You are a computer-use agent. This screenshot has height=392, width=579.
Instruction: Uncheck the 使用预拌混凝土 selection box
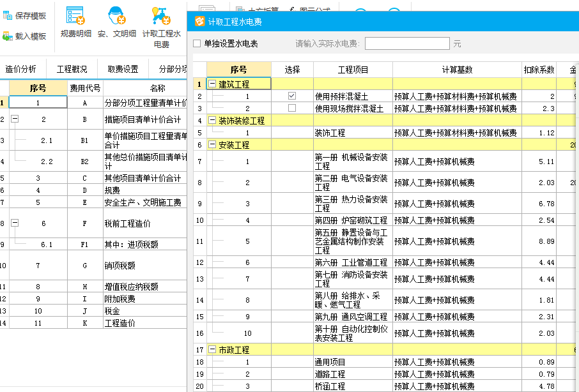[x=291, y=96]
